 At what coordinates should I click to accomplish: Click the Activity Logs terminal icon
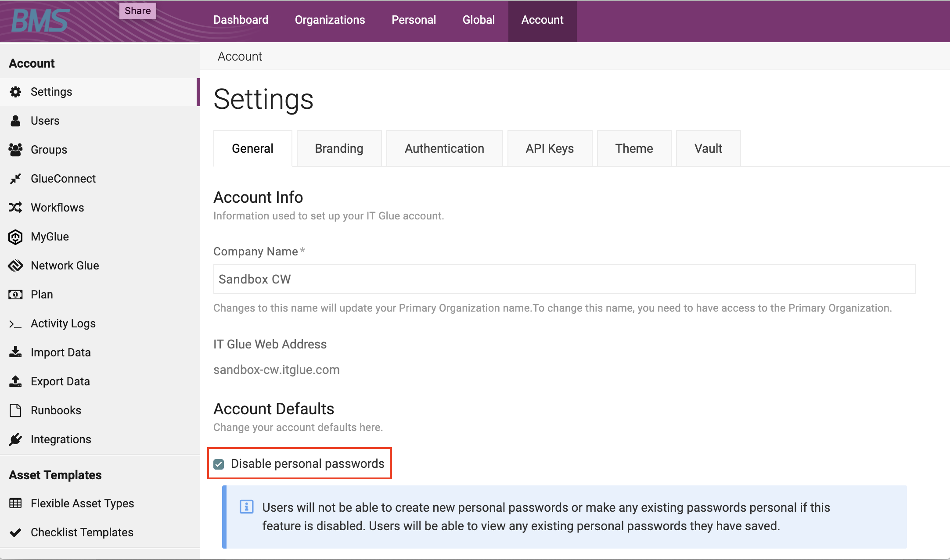click(15, 324)
